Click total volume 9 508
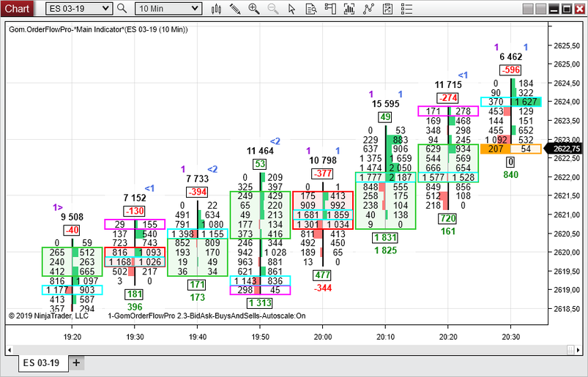This screenshot has width=588, height=377. (72, 217)
